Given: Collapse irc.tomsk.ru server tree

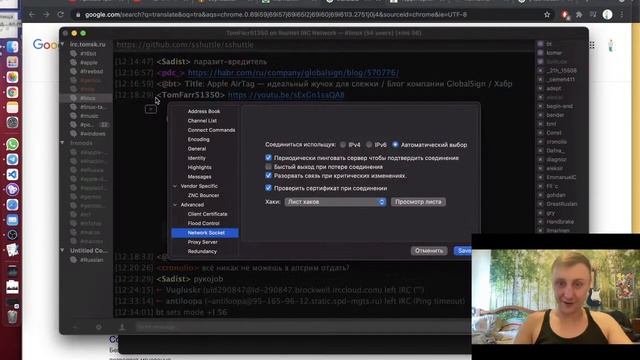Looking at the screenshot, I should [62, 44].
